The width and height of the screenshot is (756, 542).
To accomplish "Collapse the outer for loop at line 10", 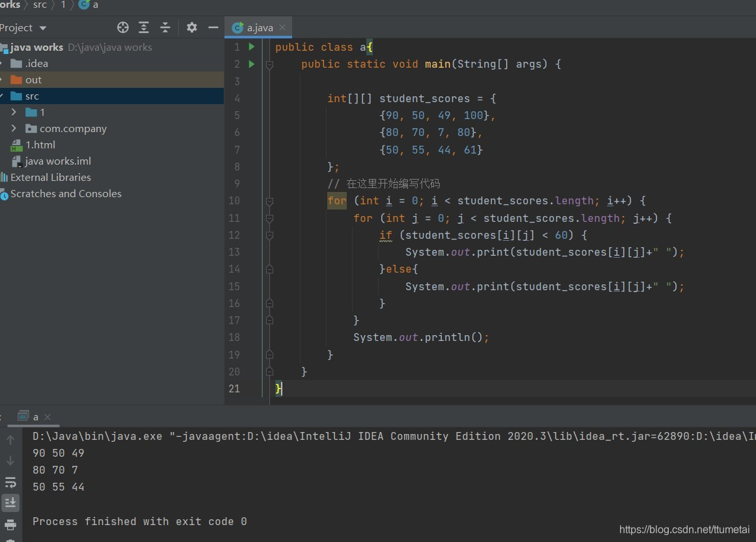I will 269,201.
